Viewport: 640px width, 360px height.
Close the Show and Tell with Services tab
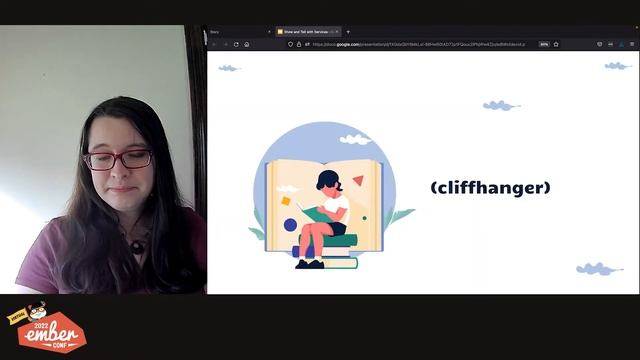[x=337, y=31]
